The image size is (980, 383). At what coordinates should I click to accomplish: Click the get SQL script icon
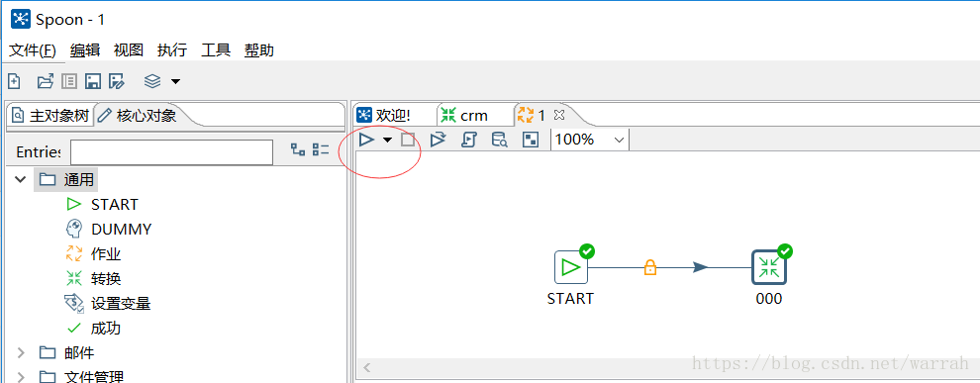[469, 140]
